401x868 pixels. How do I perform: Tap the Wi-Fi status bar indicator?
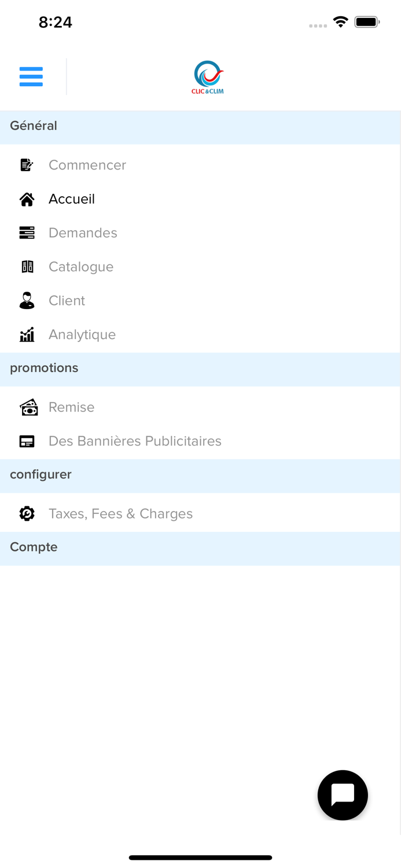pyautogui.click(x=341, y=21)
